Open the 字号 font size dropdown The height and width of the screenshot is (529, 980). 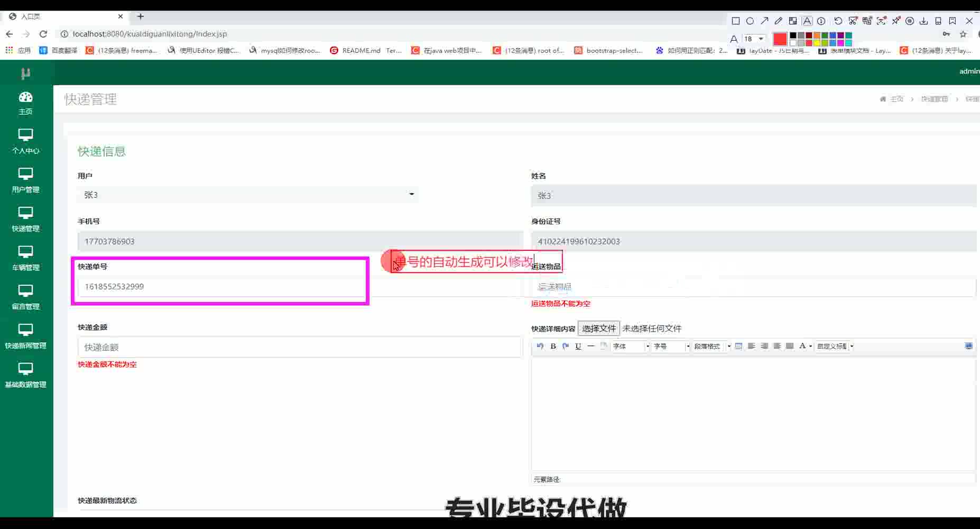671,346
